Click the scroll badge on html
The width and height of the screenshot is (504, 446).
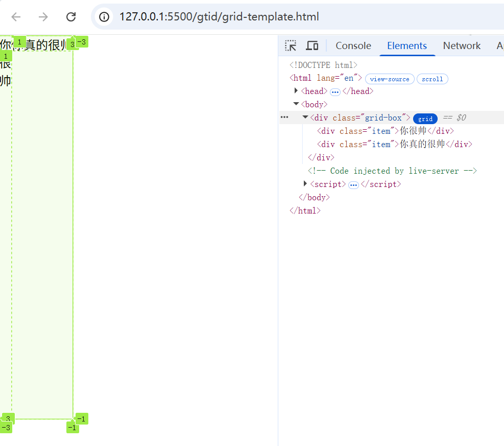pos(433,79)
